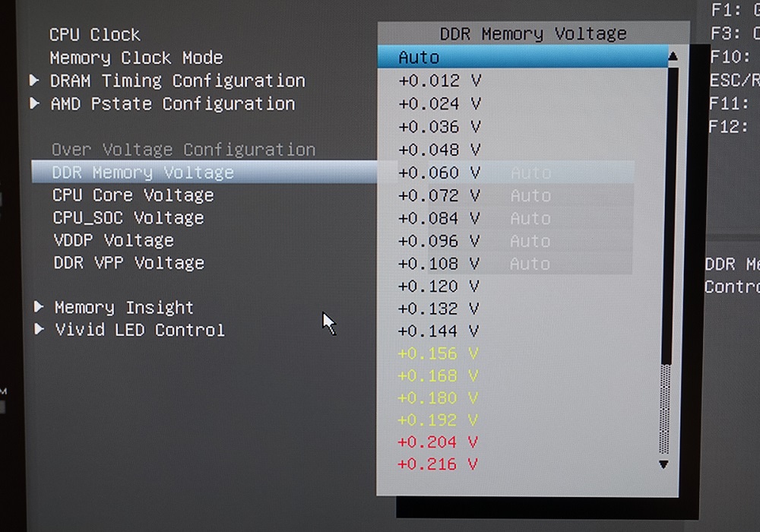
Task: Select the CPU_SOC Voltage setting
Action: (128, 218)
